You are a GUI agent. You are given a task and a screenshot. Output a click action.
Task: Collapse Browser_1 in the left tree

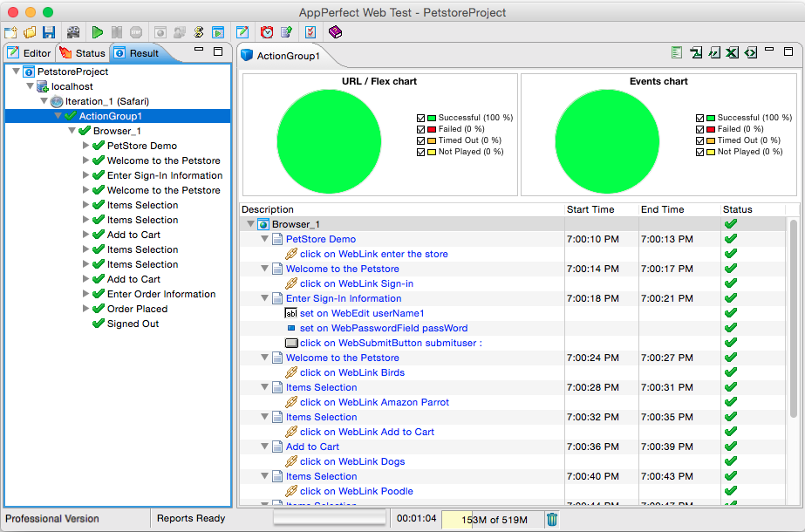72,131
